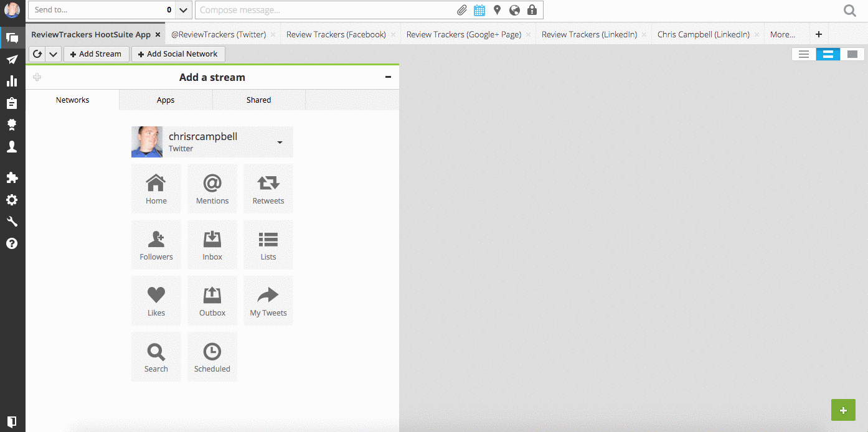Open the chrisrcampbell Twitter profile dropdown
868x432 pixels.
212,142
